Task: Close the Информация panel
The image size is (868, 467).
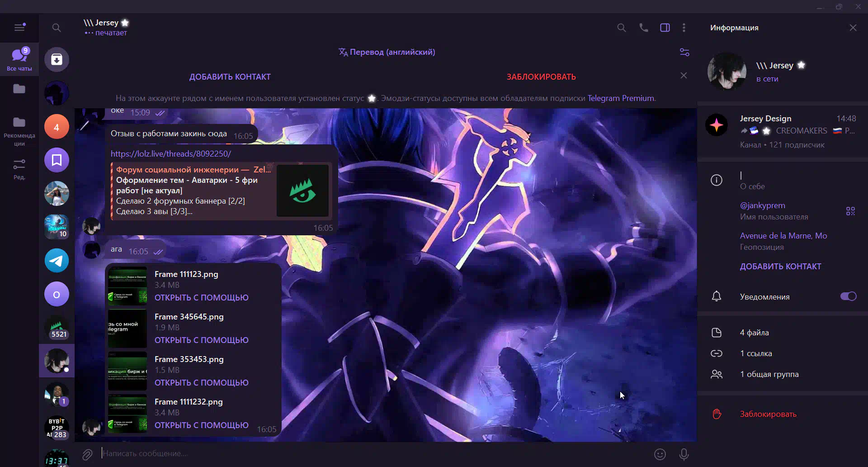Action: [853, 28]
